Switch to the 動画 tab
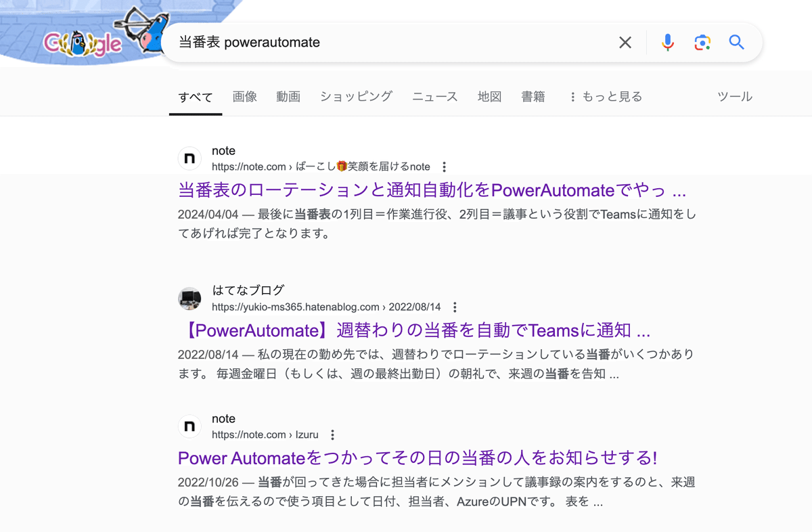Image resolution: width=812 pixels, height=532 pixels. tap(288, 97)
